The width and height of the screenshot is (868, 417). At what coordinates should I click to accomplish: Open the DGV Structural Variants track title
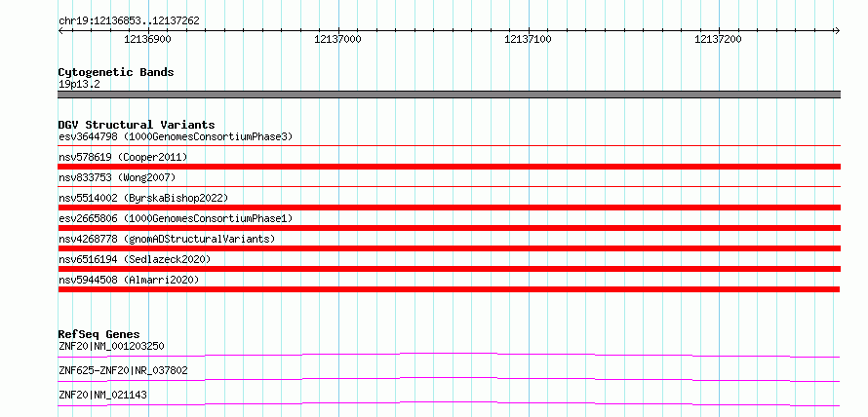click(x=137, y=125)
